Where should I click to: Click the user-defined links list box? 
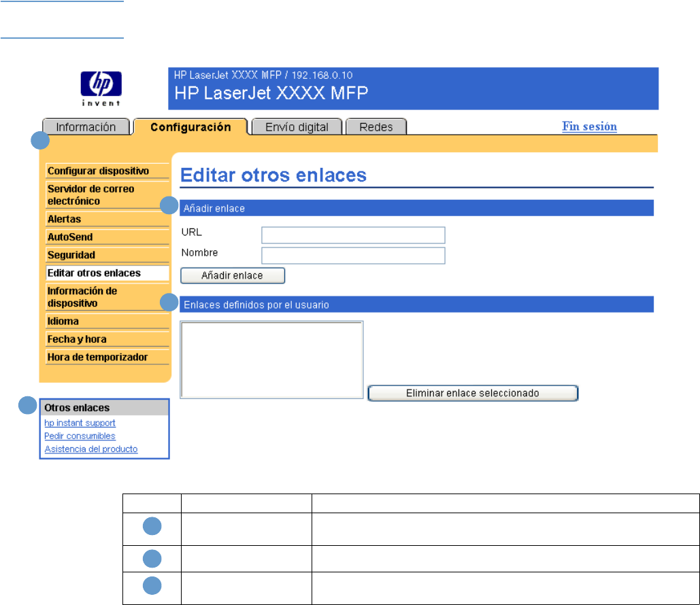click(272, 360)
